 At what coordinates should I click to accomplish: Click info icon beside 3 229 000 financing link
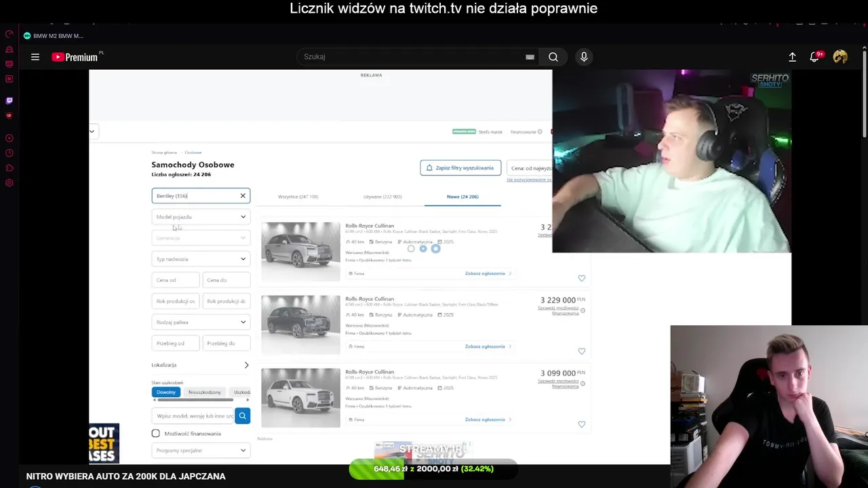[583, 310]
